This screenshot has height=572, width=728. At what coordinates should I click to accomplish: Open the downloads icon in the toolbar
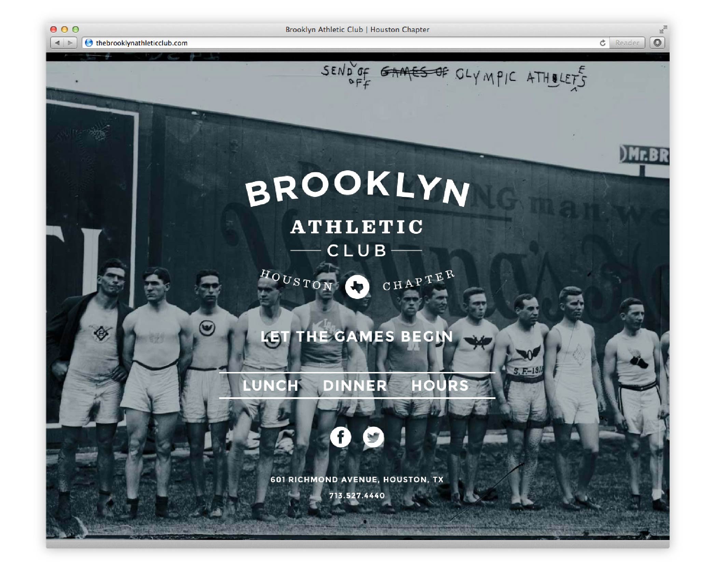point(657,43)
